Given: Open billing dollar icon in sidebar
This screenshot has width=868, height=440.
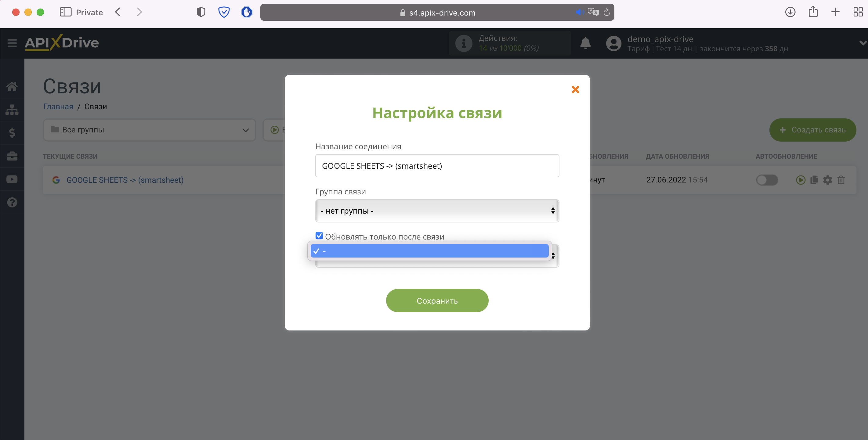Looking at the screenshot, I should click(x=12, y=133).
